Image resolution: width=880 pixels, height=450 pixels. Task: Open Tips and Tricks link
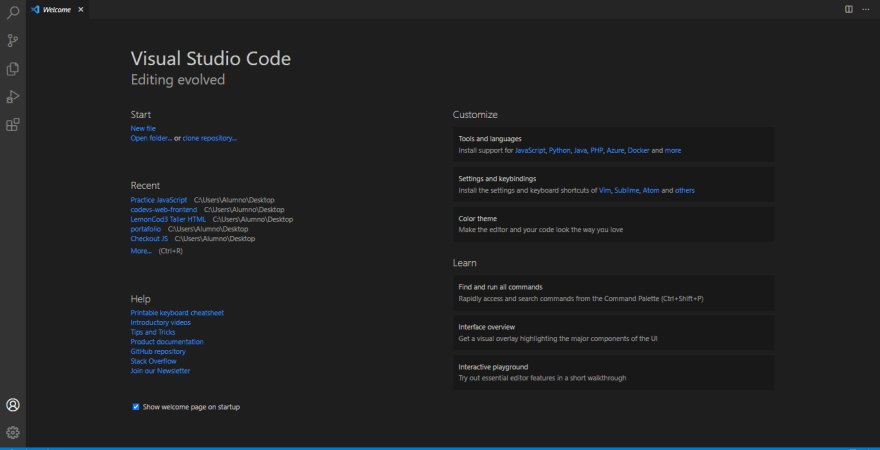coord(153,332)
